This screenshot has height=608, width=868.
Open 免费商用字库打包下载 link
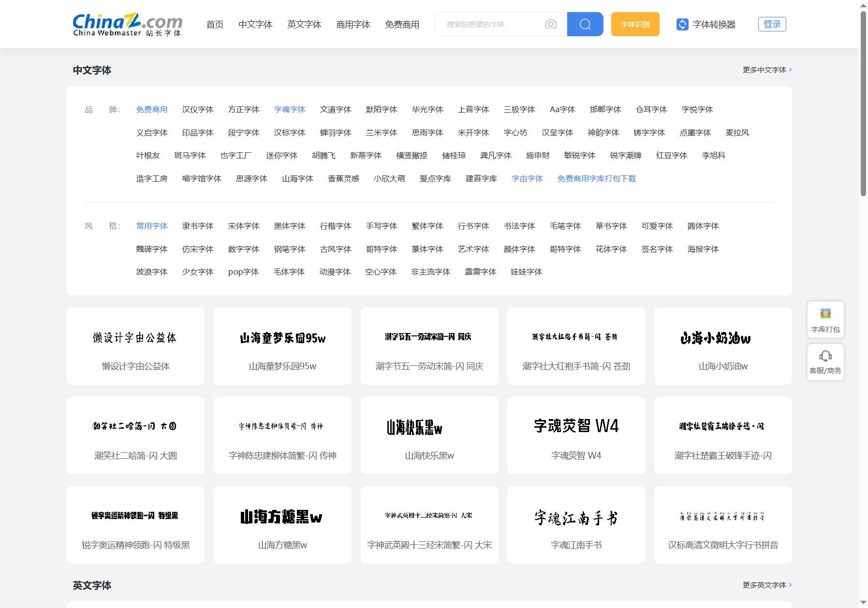coord(597,179)
